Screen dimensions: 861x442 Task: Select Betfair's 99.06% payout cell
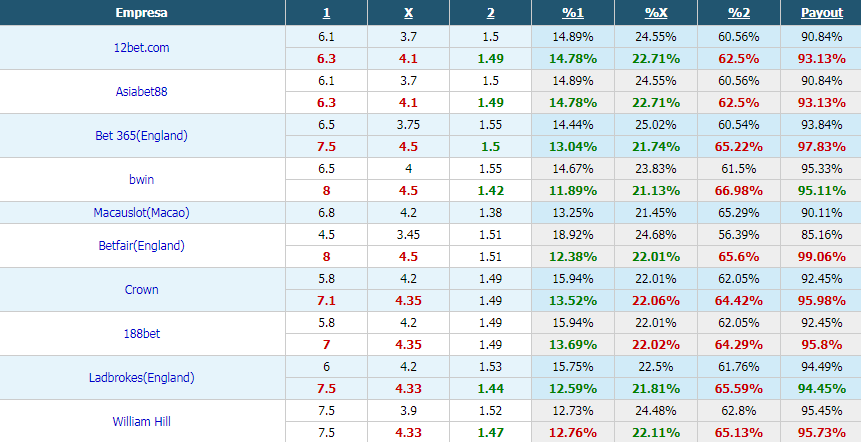821,256
